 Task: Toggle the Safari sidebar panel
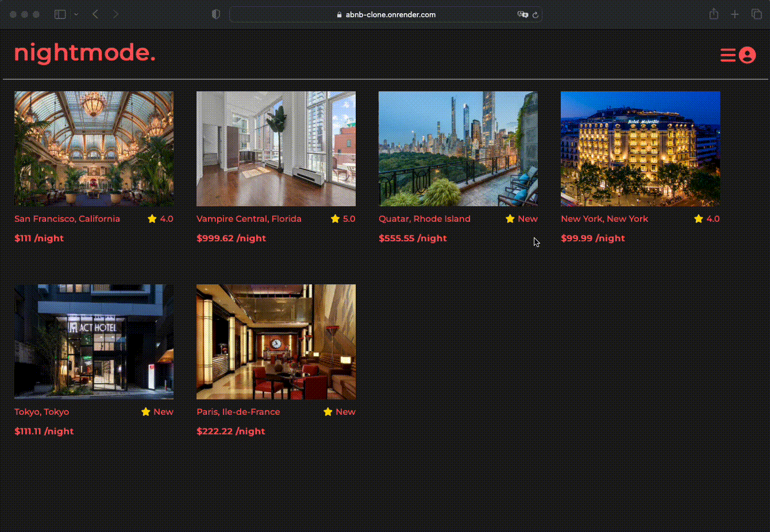pos(60,14)
